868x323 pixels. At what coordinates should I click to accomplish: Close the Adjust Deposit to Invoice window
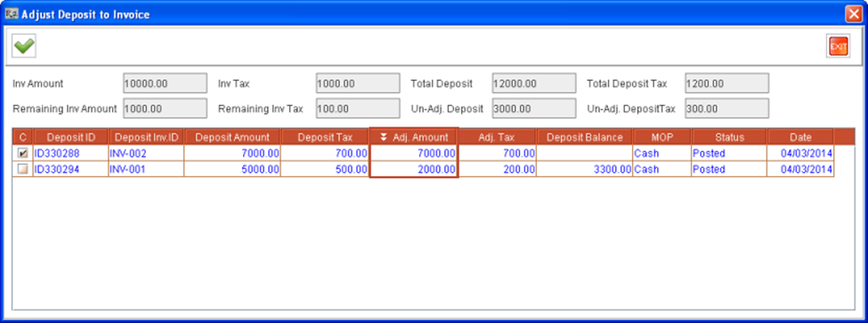click(x=853, y=15)
